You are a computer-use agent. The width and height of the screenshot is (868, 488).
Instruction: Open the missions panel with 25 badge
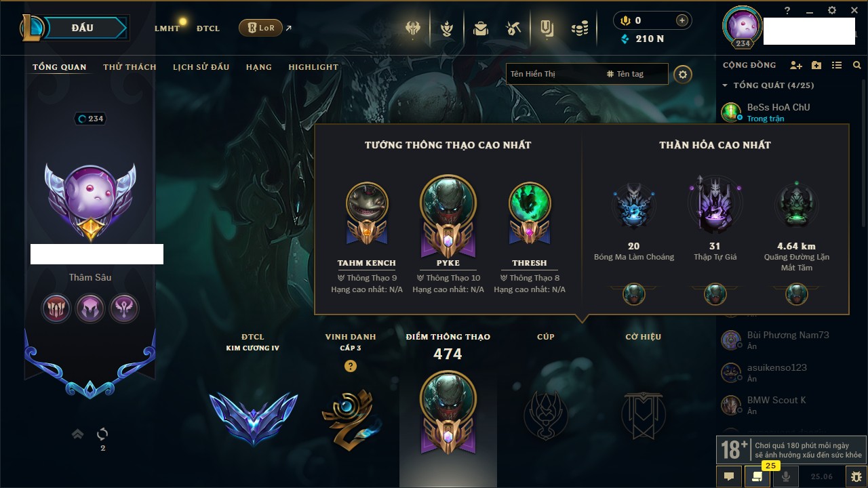[757, 476]
